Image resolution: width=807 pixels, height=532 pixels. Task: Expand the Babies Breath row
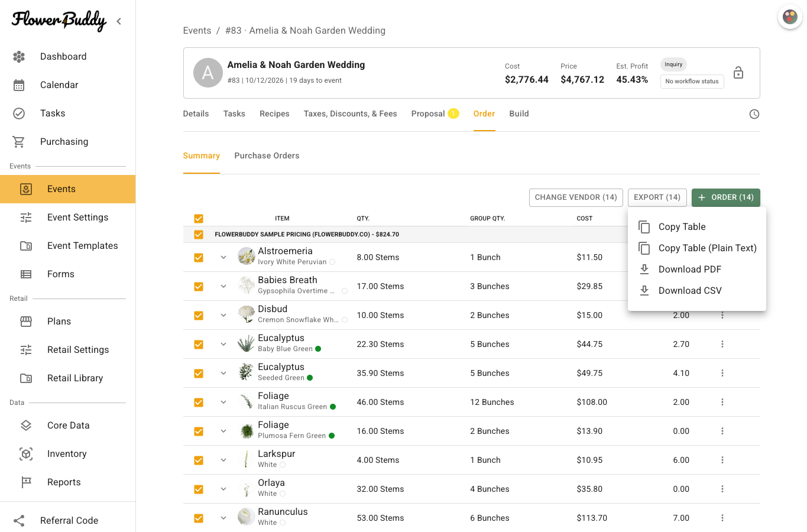(x=223, y=286)
